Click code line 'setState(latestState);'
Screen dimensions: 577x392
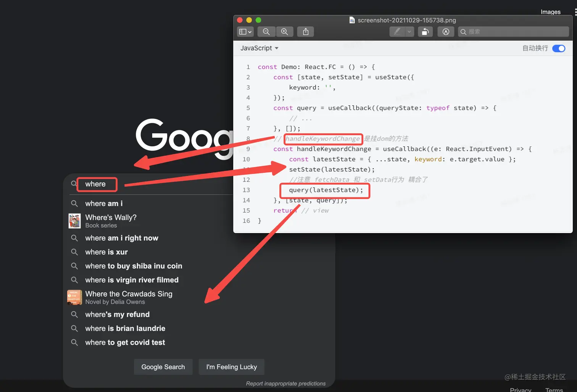point(332,169)
